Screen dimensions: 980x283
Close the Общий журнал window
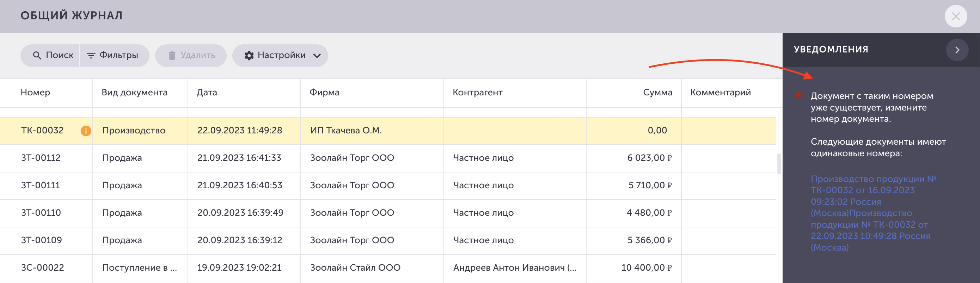tap(956, 16)
